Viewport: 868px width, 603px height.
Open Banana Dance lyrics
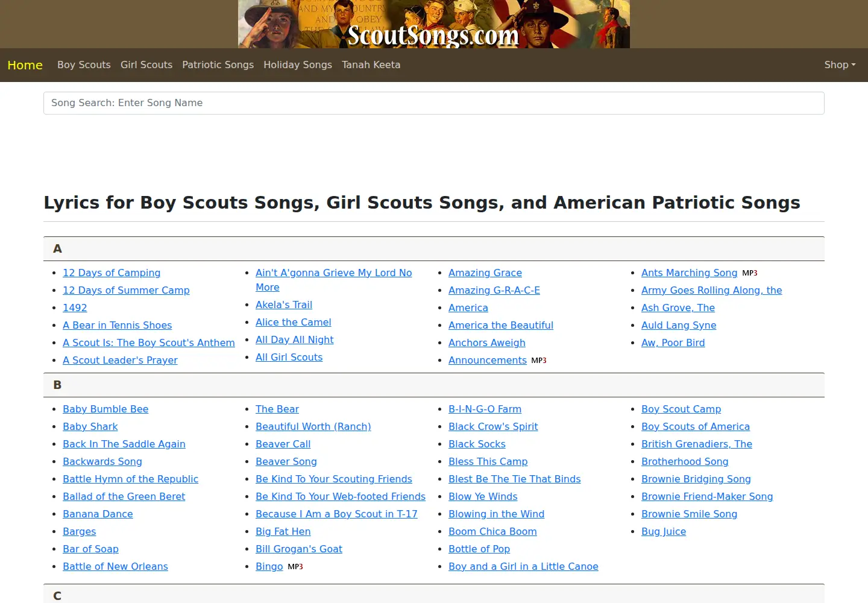(98, 514)
